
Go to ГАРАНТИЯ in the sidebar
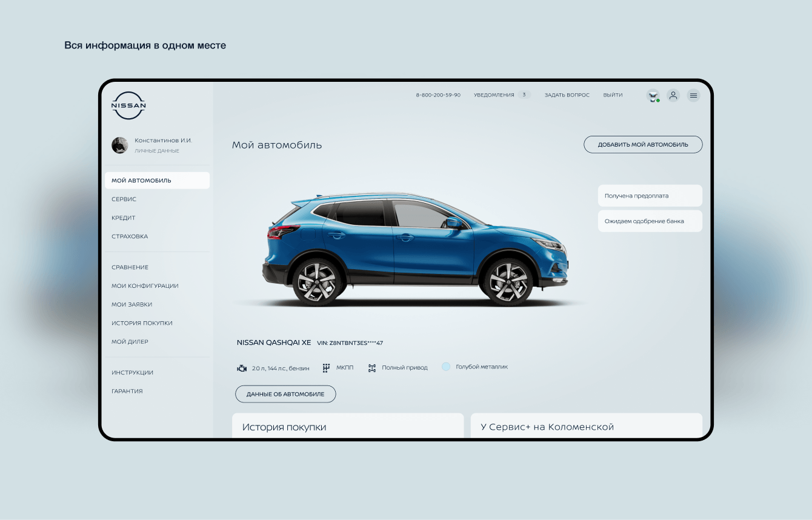[127, 392]
